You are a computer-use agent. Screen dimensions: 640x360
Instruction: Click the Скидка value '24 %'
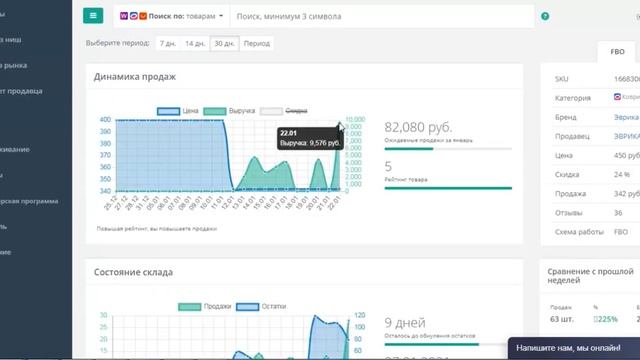622,175
